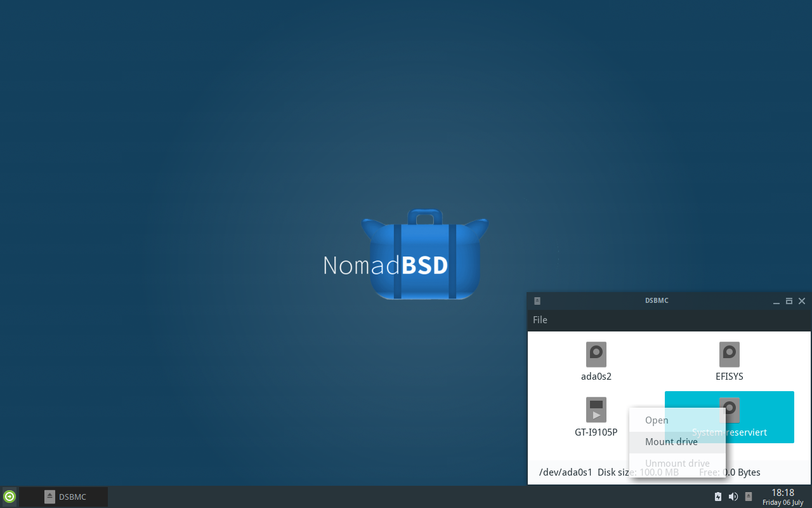Click the /dev/ada0s1 status bar text
The image size is (812, 508).
[566, 472]
